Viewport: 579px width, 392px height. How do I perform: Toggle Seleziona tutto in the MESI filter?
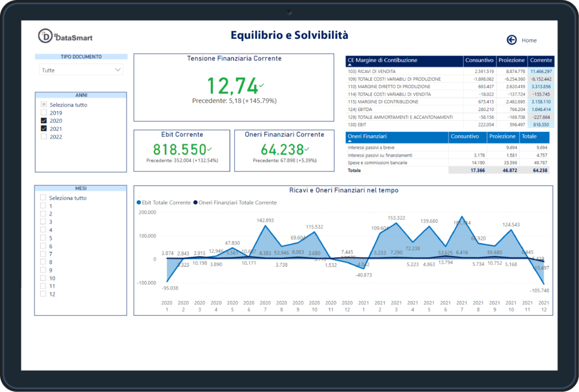pyautogui.click(x=43, y=198)
